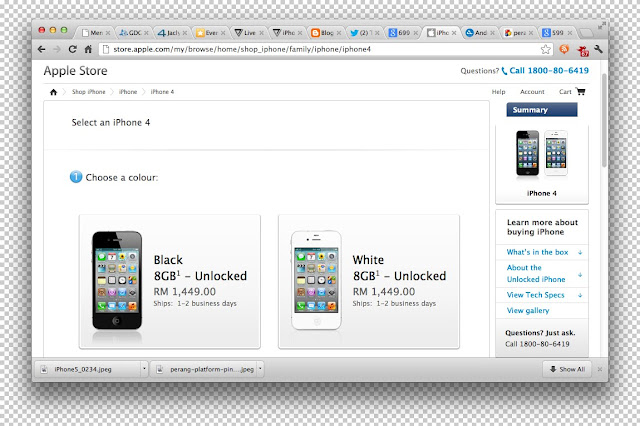This screenshot has height=426, width=640.
Task: Open the red extension with 87 badge
Action: (x=582, y=50)
